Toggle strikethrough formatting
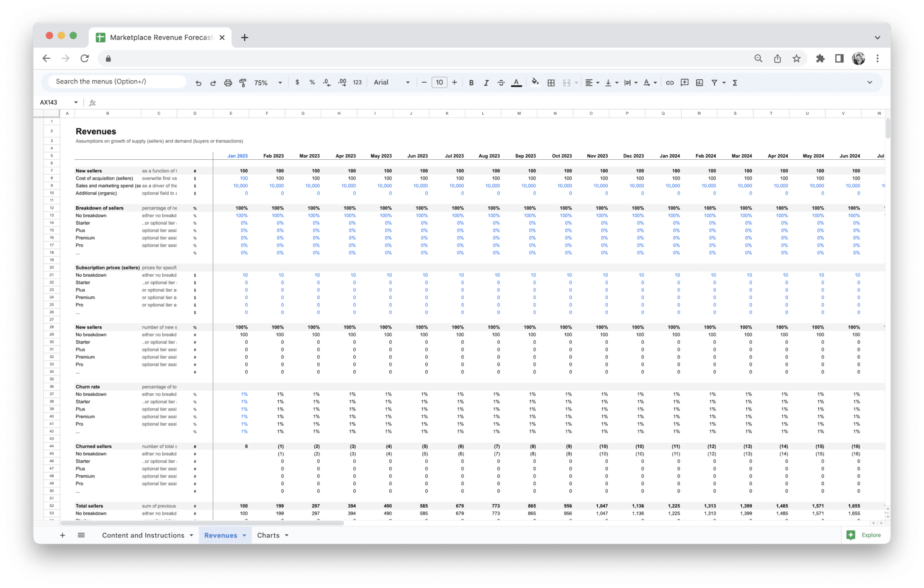Image resolution: width=924 pixels, height=588 pixels. pos(501,83)
